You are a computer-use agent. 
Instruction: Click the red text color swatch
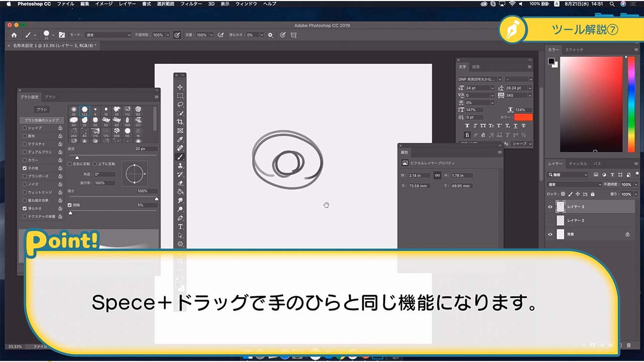(523, 117)
